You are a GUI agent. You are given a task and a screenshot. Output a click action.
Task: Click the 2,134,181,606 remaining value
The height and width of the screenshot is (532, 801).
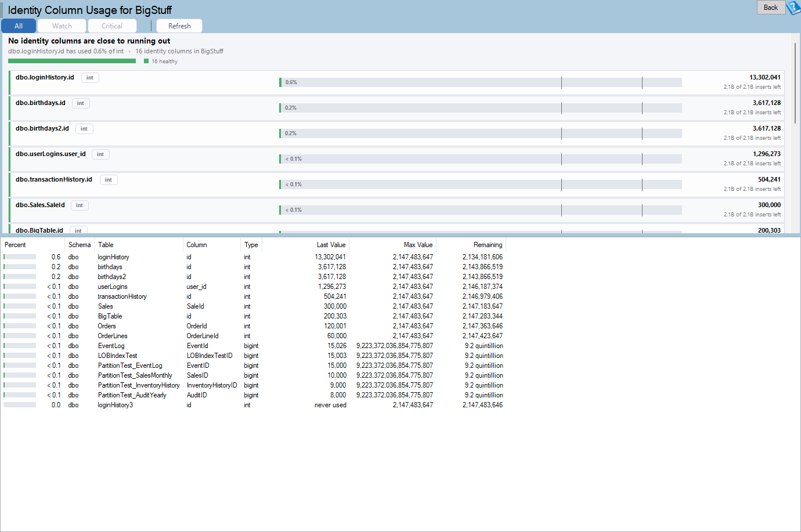pyautogui.click(x=482, y=257)
